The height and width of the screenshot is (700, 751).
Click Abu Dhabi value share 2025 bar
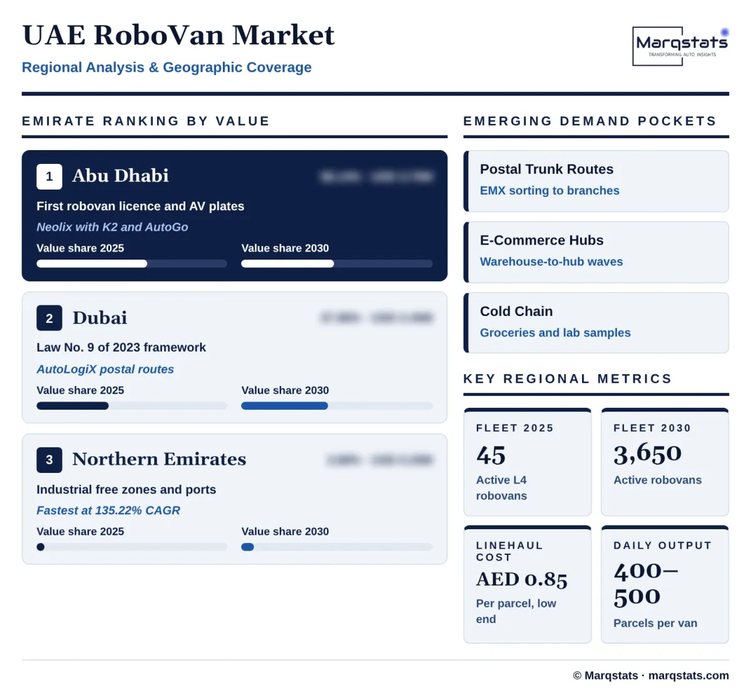(x=131, y=264)
